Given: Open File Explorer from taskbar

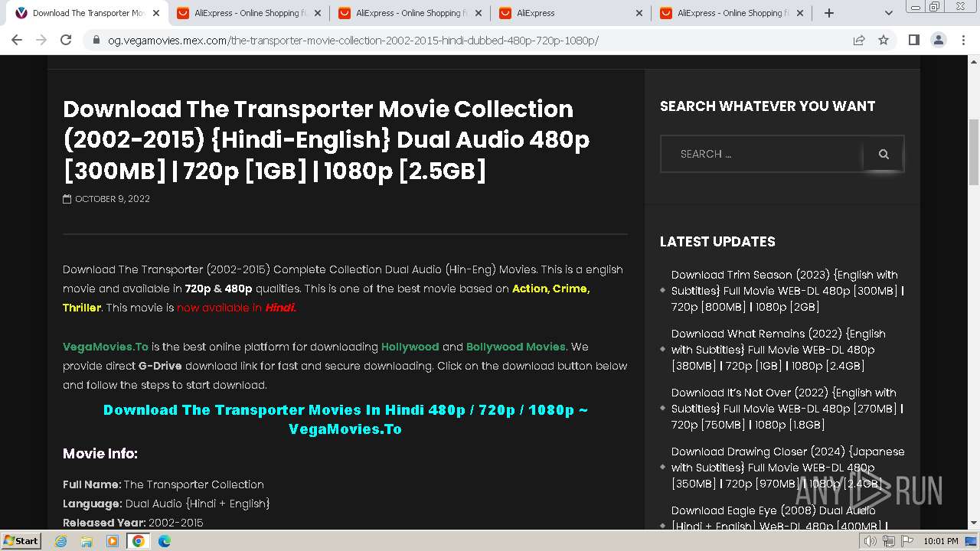Looking at the screenshot, I should [87, 541].
